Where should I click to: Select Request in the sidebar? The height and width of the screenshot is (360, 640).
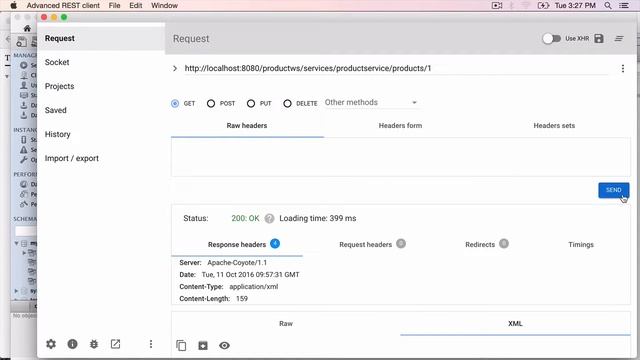(x=101, y=38)
